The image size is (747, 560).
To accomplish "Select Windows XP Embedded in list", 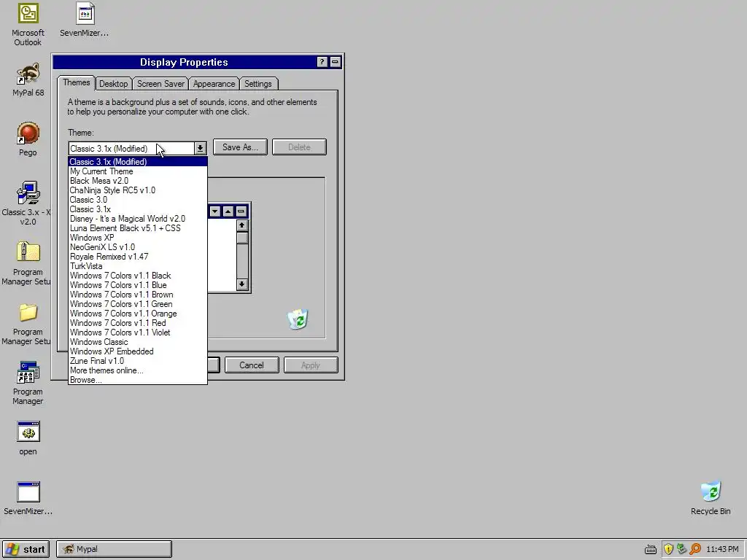I will (138, 352).
